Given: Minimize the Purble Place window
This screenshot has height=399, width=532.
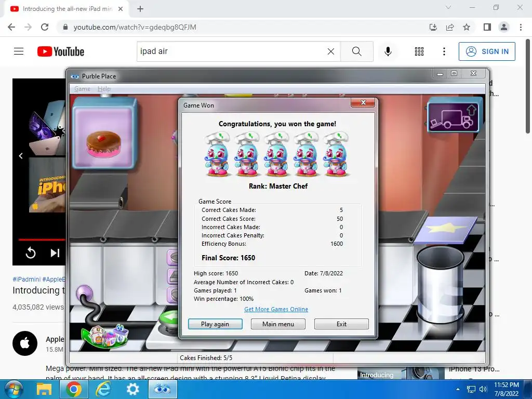Looking at the screenshot, I should pos(440,74).
